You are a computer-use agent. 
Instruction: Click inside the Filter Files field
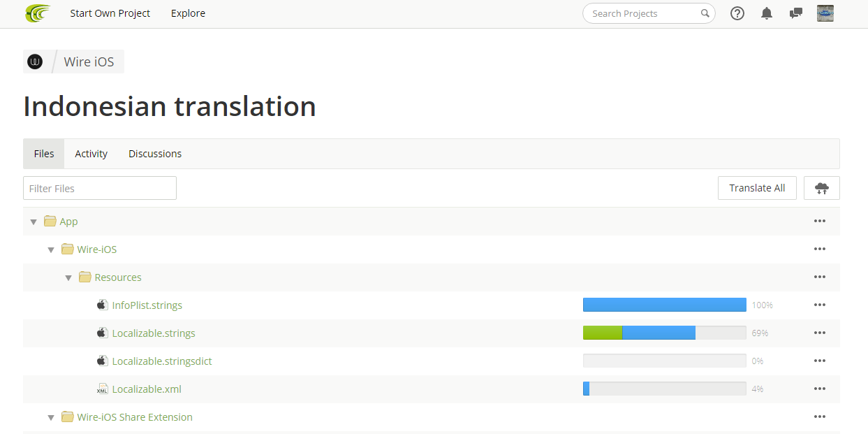99,187
